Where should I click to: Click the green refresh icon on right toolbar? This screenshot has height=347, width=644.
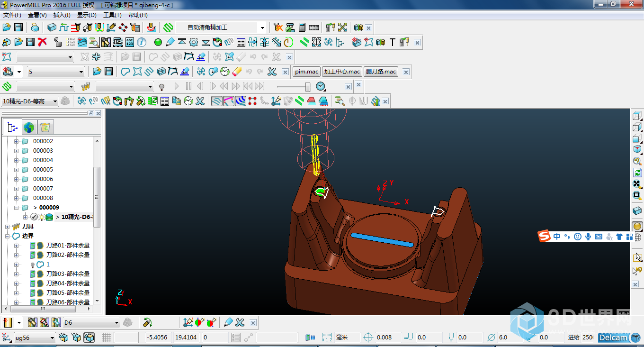pyautogui.click(x=637, y=173)
